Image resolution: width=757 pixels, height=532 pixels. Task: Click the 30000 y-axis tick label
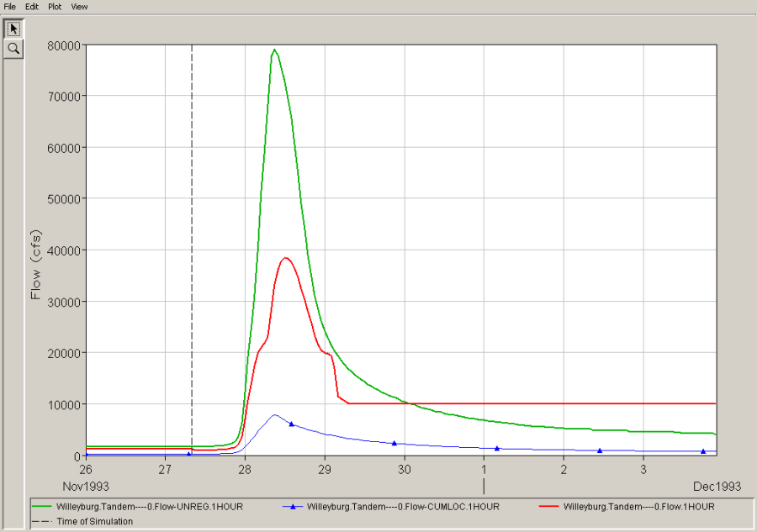(x=63, y=303)
